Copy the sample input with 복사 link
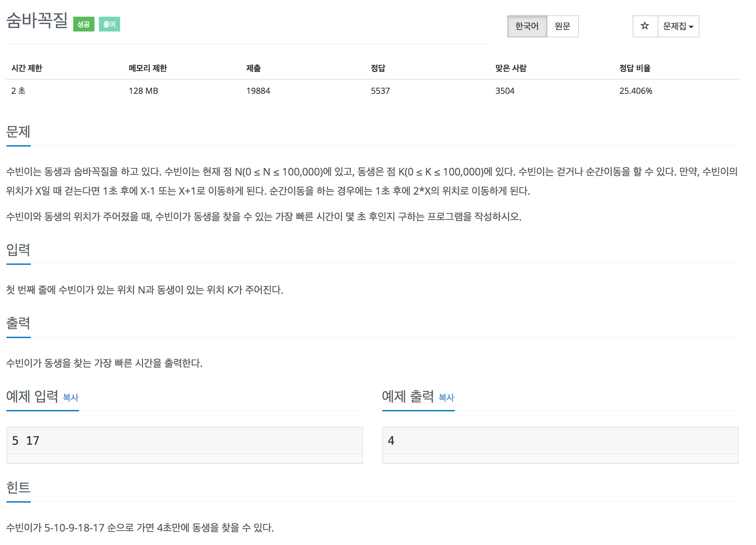The image size is (756, 545). (71, 398)
